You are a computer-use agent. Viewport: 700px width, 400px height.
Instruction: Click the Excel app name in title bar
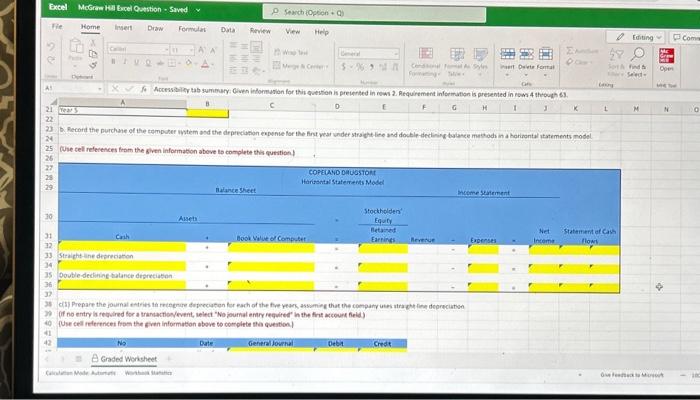(58, 7)
